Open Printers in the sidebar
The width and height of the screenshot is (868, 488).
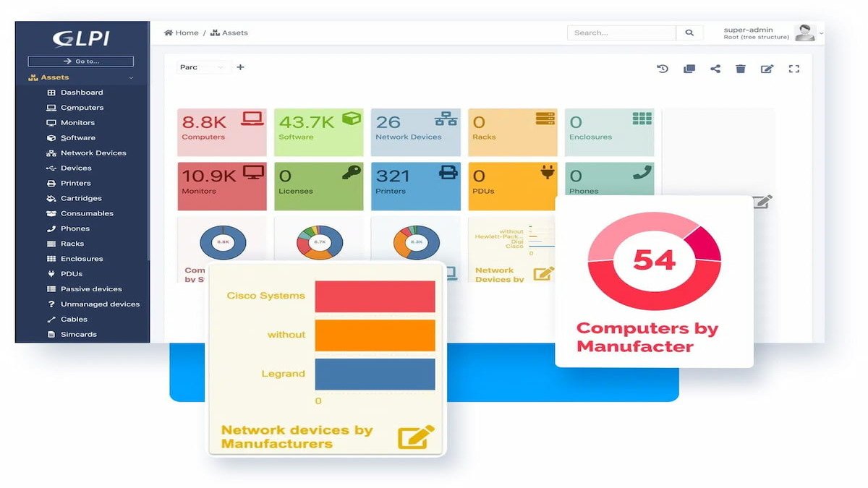(76, 184)
